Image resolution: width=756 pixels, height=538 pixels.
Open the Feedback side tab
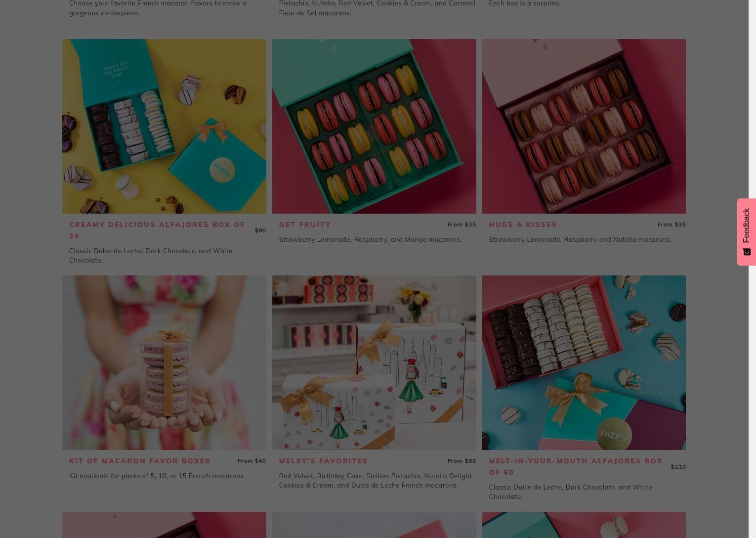746,232
